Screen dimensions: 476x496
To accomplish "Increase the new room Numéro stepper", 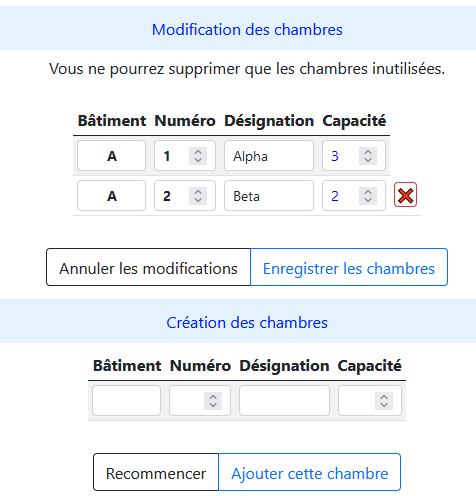I will tap(213, 397).
